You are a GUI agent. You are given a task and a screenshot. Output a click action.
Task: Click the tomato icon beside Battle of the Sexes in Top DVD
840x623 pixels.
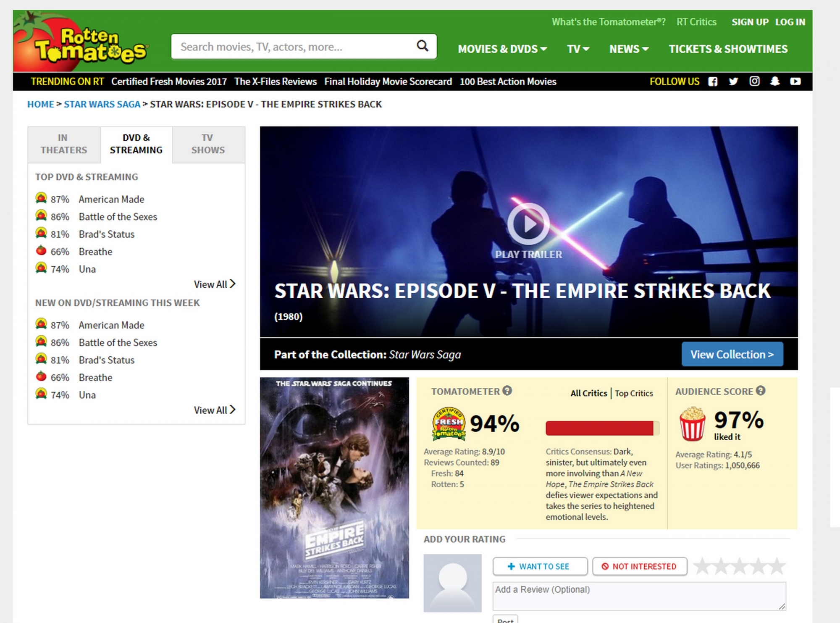(x=41, y=216)
